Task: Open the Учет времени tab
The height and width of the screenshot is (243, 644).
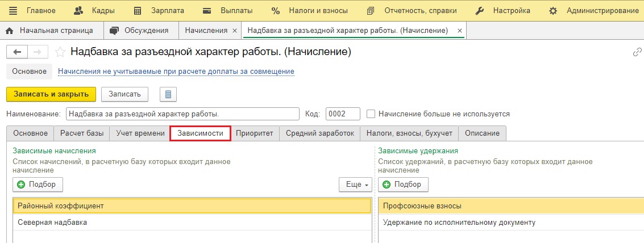Action: (x=140, y=133)
